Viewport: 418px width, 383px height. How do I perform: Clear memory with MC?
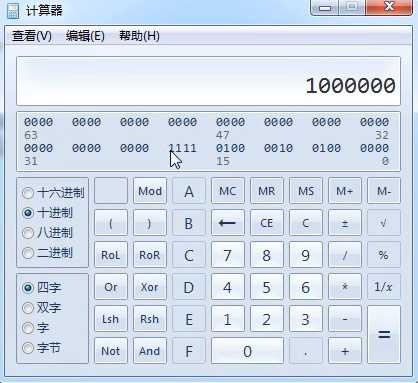click(228, 191)
